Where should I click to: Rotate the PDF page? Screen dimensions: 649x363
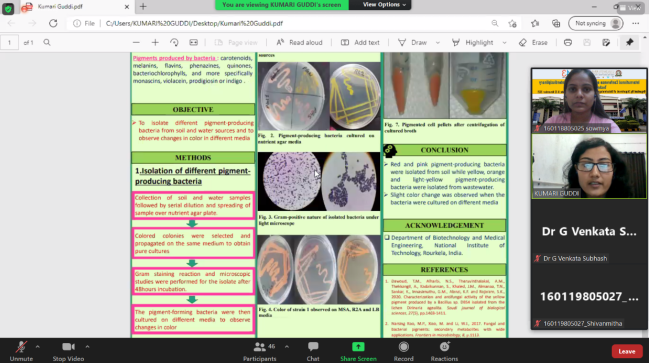pyautogui.click(x=174, y=43)
